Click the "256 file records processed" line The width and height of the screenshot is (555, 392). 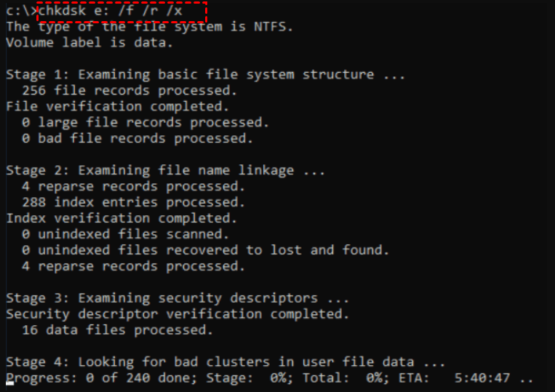(129, 90)
